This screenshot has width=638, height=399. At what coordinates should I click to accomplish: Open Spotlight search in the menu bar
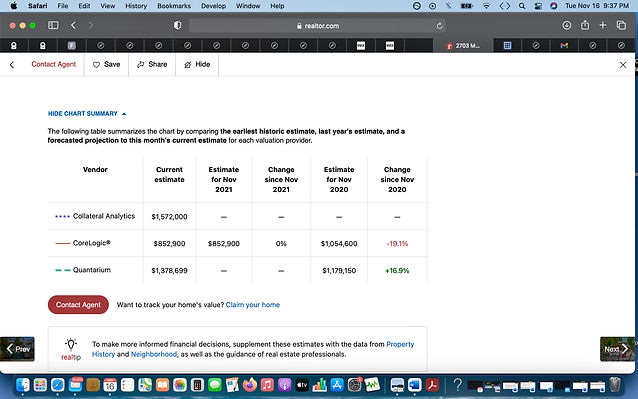pos(522,6)
